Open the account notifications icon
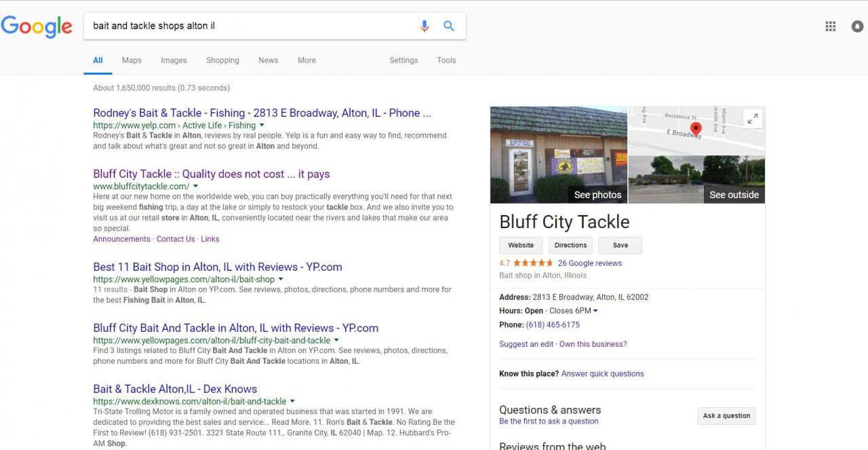Screen dimensions: 868x450 coord(858,26)
